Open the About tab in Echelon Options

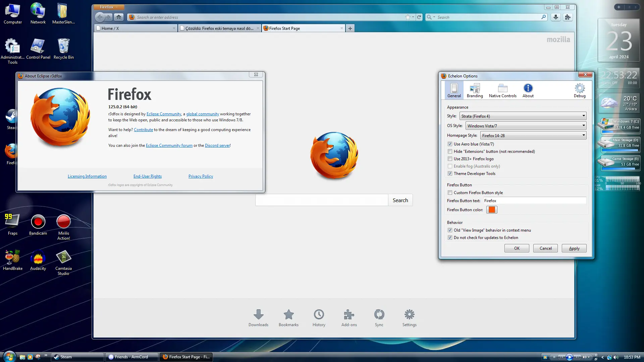(528, 90)
